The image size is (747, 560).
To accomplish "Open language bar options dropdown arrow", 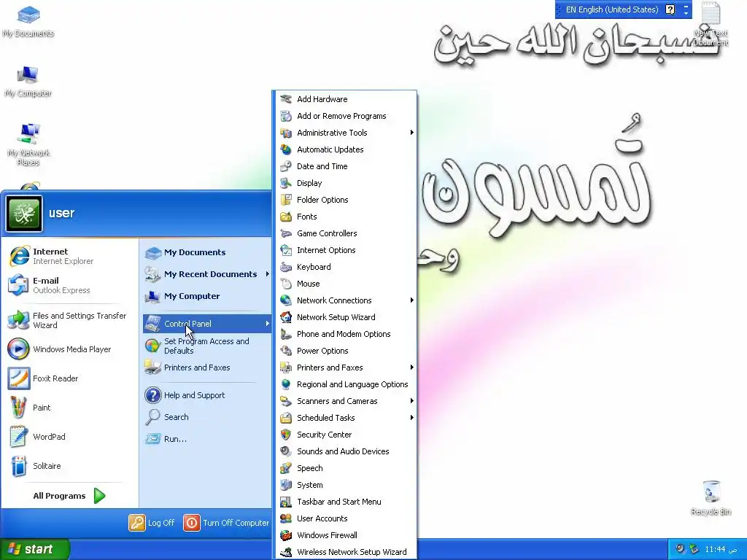I will pos(686,13).
